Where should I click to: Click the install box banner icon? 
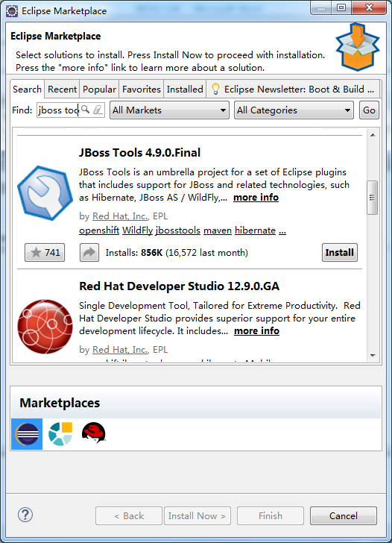pyautogui.click(x=358, y=47)
